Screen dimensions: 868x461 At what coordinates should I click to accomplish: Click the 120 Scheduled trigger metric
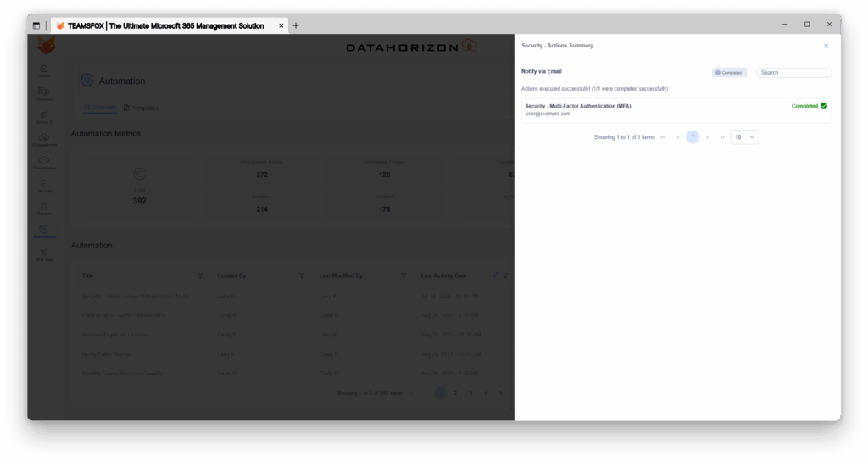(x=384, y=175)
